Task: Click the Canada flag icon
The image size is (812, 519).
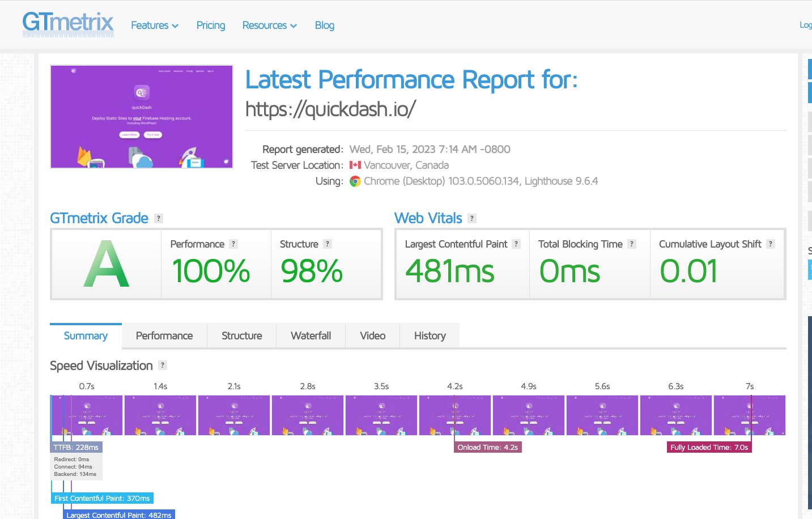Action: (356, 165)
